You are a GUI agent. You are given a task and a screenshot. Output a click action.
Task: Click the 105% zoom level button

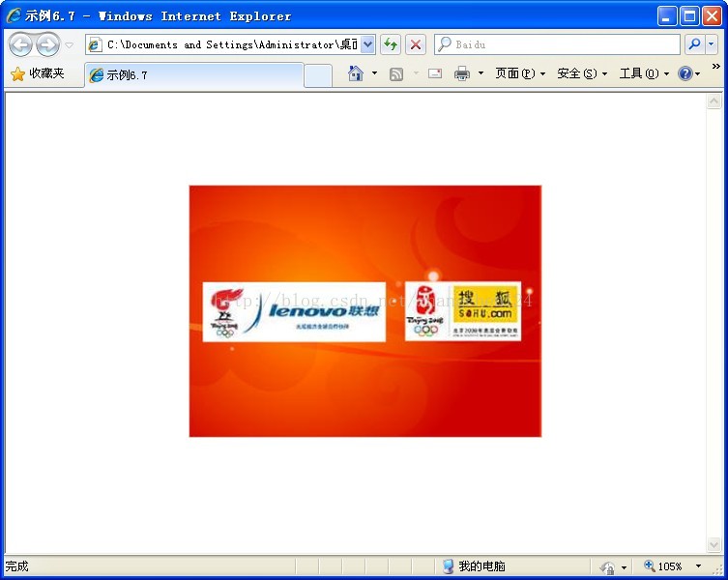pos(663,566)
